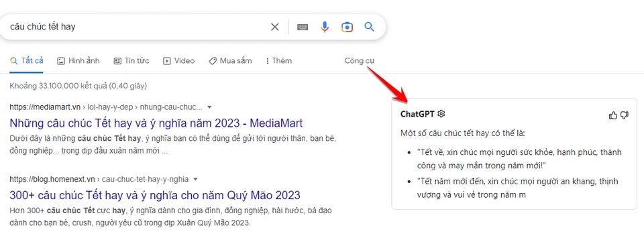Expand blog.homenext.vn result options arrow
Viewport: 644px width, 244px height.
coord(195,179)
